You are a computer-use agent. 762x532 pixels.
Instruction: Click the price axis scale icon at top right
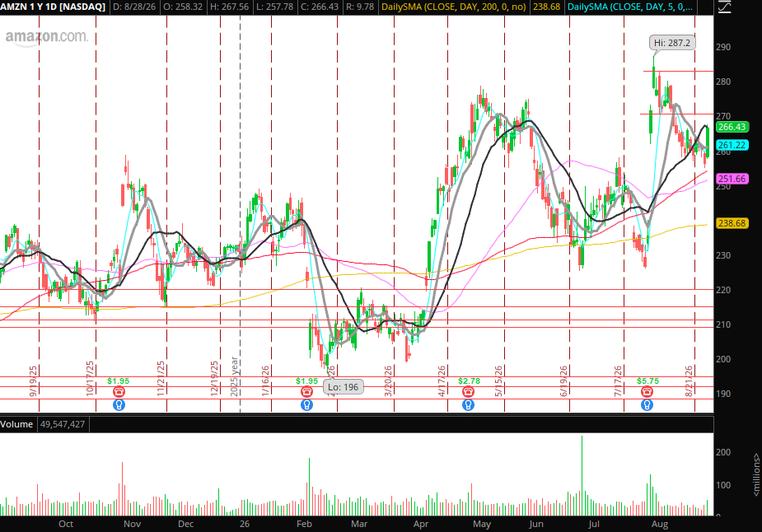pos(725,7)
